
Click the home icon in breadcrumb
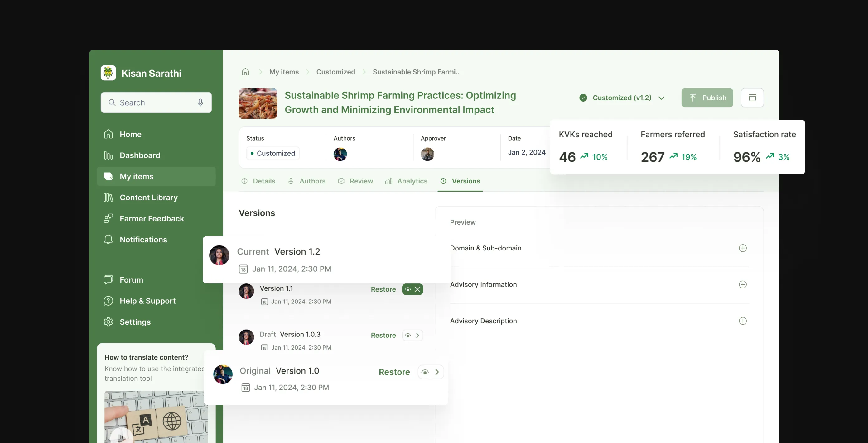point(245,72)
